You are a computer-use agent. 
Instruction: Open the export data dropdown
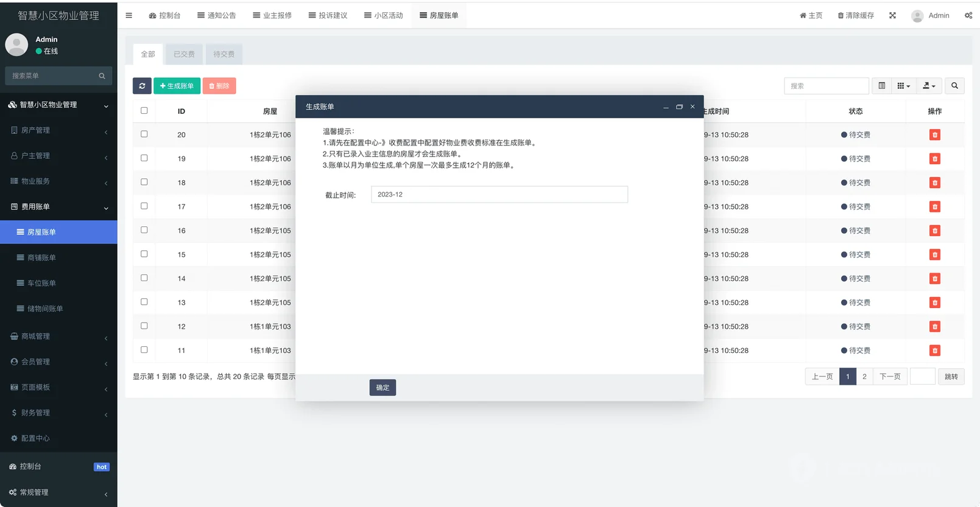929,86
